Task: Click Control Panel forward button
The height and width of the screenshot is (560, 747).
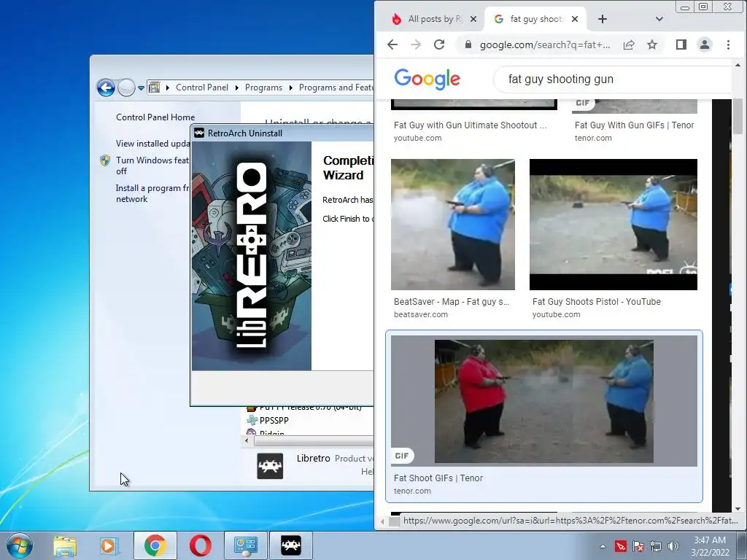Action: pyautogui.click(x=126, y=87)
